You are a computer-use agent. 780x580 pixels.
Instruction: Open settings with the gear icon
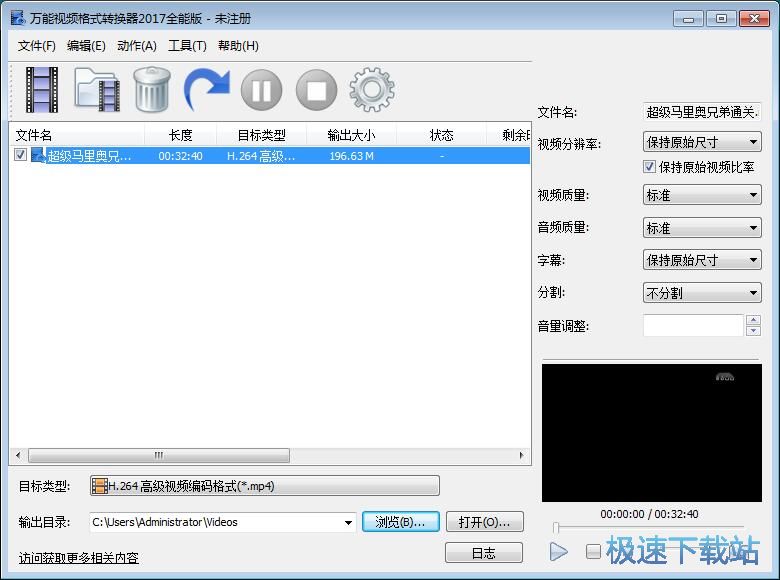coord(371,91)
